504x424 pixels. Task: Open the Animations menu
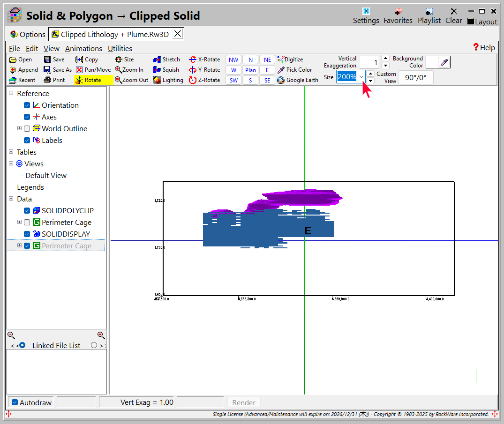tap(83, 48)
